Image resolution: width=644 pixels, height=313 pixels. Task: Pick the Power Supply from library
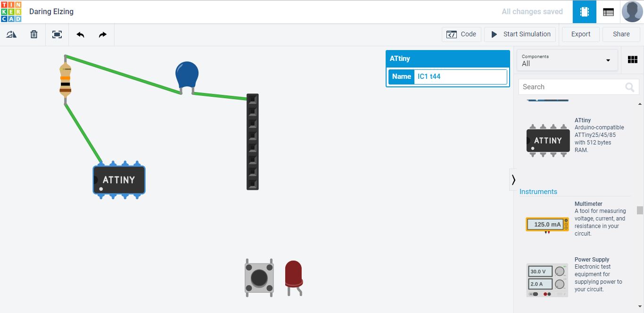tap(547, 280)
